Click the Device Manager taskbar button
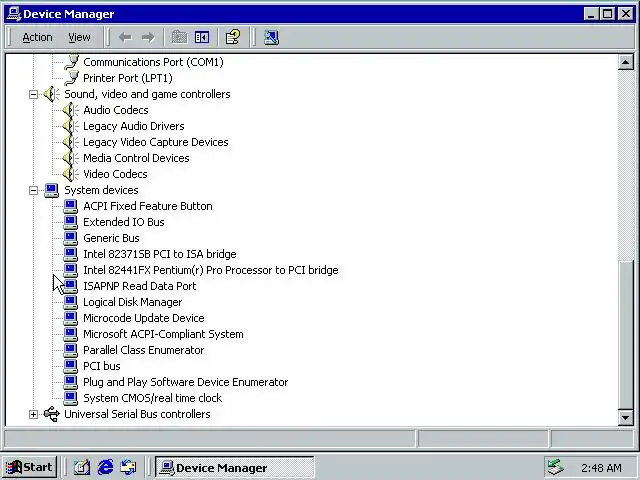This screenshot has height=480, width=640. 235,468
